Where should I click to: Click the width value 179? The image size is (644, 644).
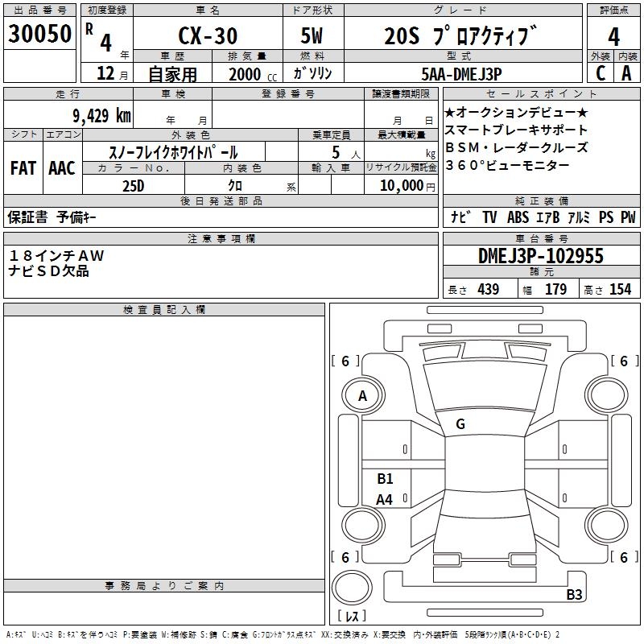click(x=555, y=289)
